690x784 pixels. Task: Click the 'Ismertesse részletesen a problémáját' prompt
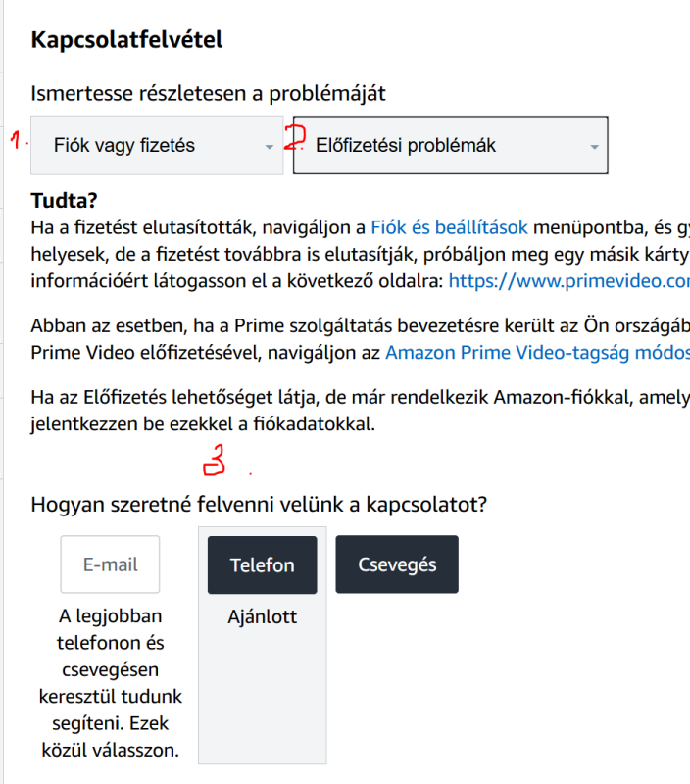click(209, 94)
